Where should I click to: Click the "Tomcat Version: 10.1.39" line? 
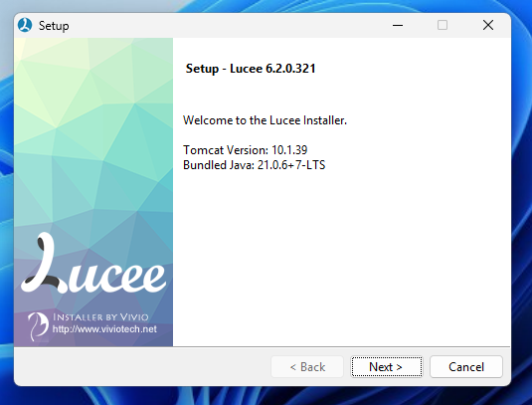[246, 149]
